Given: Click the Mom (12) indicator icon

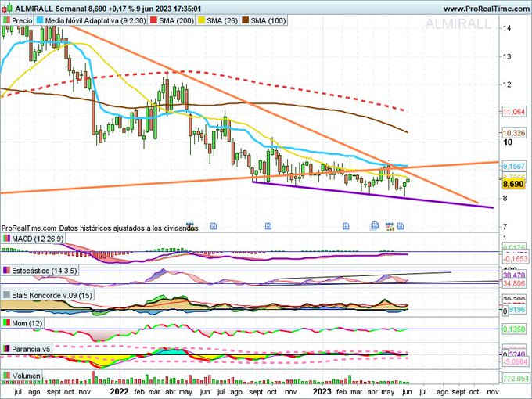Looking at the screenshot, I should (x=6, y=323).
